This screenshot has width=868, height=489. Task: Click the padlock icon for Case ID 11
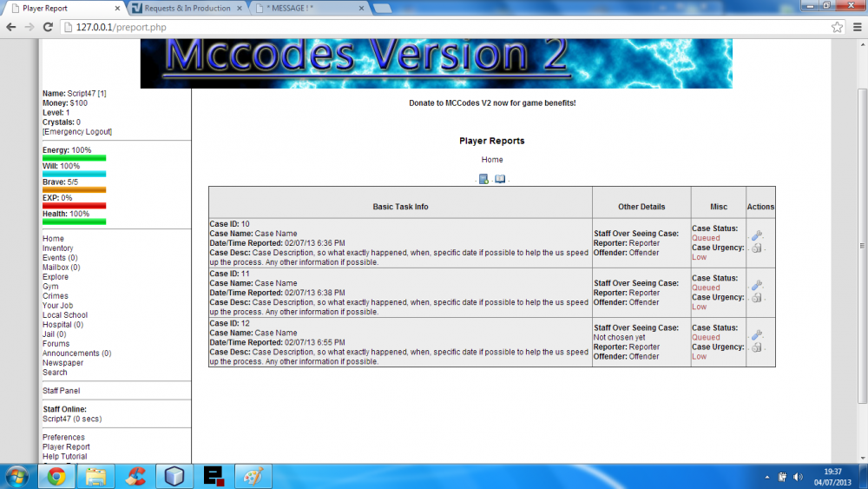(757, 297)
